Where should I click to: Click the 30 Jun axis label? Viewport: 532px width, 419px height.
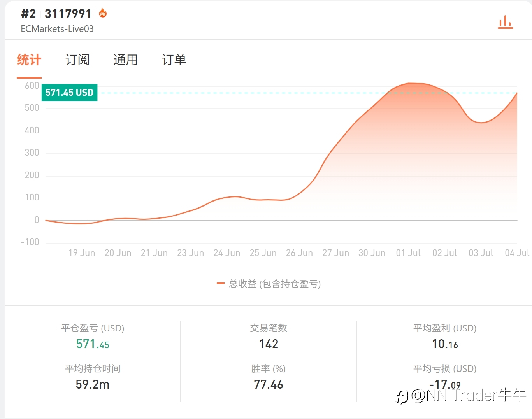(x=372, y=253)
